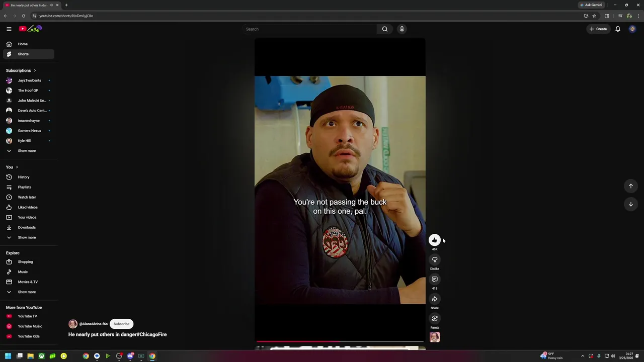The height and width of the screenshot is (362, 644).
Task: Open Gamers Nexus channel
Action: (x=28, y=131)
